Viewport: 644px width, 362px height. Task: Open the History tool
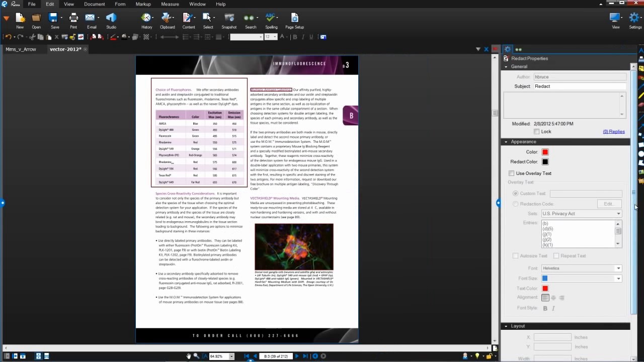point(146,20)
